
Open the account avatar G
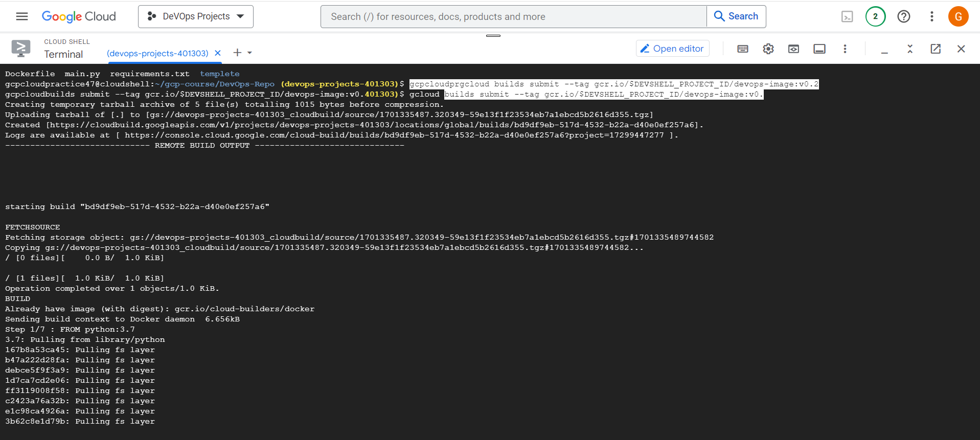[959, 16]
